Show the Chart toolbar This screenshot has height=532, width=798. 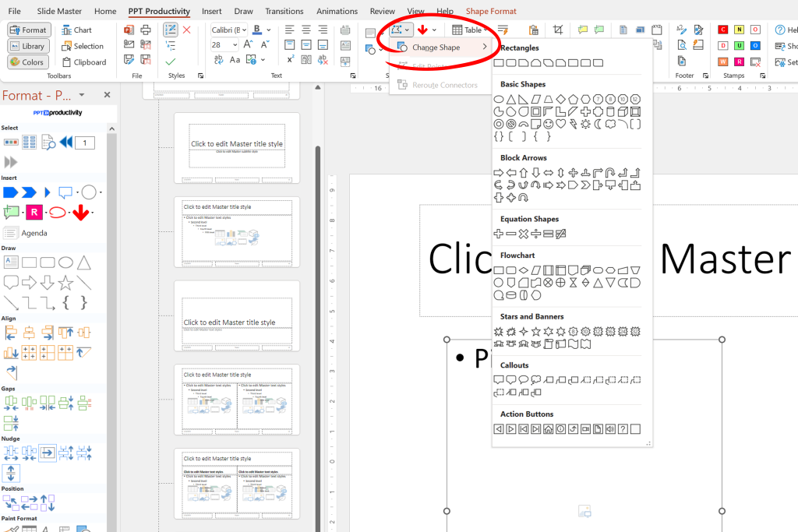[x=76, y=30]
